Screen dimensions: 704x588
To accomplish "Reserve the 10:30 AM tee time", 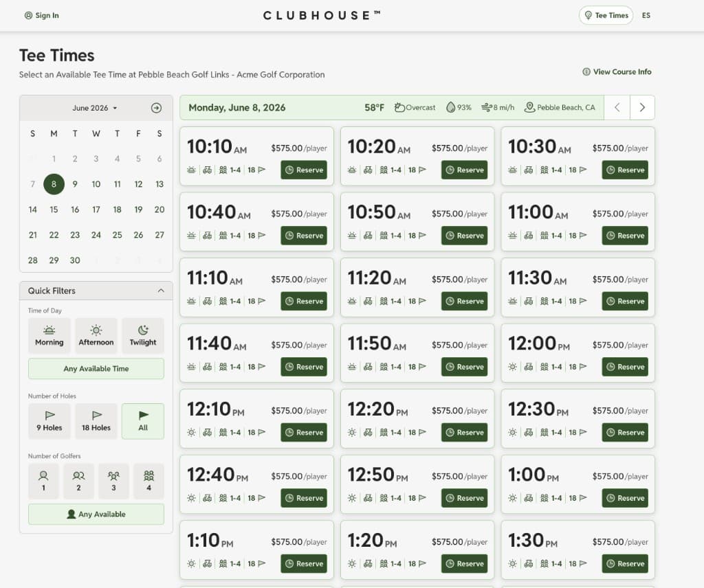I will 625,170.
